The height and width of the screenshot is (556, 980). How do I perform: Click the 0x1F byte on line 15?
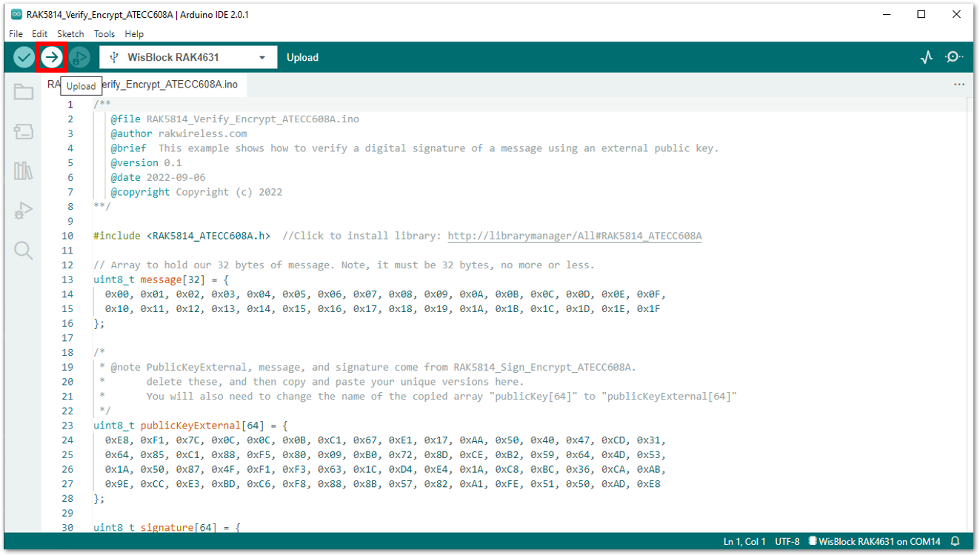648,308
